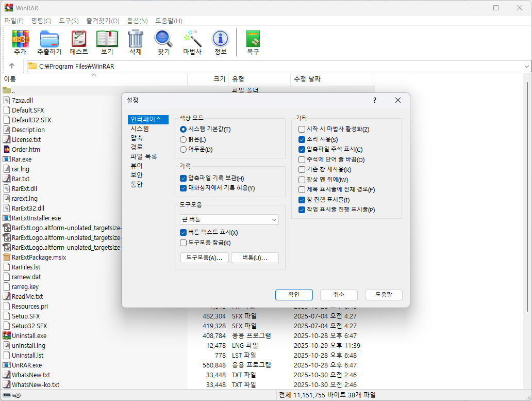532x401 pixels.
Task: Select the 밝은(L) light mode radio
Action: (x=183, y=139)
